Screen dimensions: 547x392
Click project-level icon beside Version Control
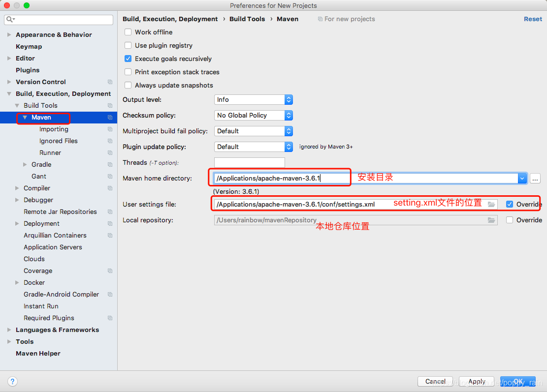tap(110, 82)
